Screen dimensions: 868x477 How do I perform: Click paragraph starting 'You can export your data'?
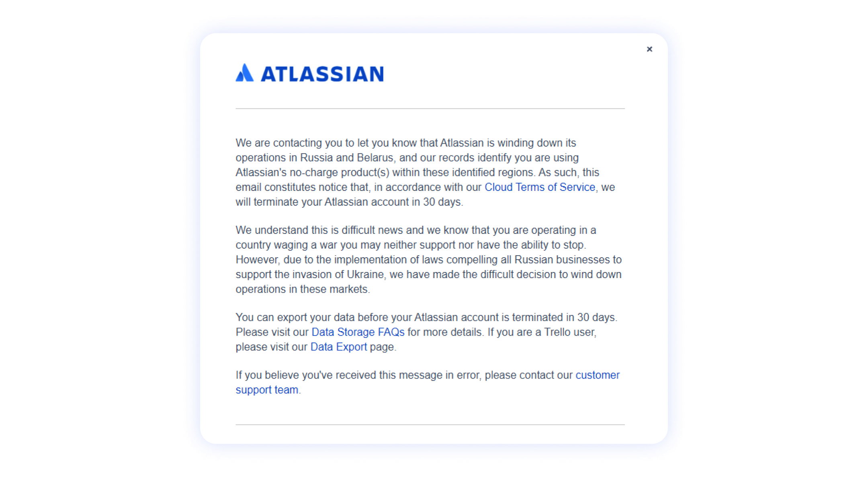coord(427,332)
